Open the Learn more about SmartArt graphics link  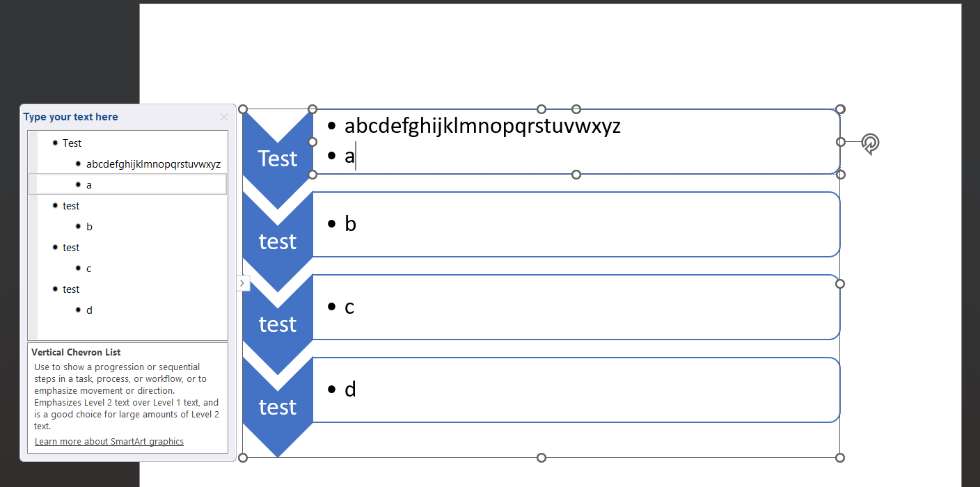(109, 442)
